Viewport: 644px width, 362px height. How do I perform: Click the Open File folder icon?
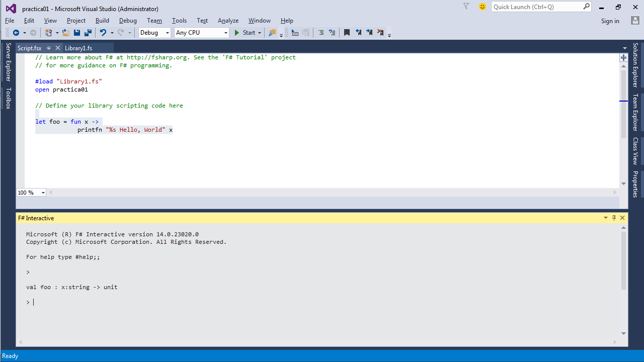pos(66,33)
